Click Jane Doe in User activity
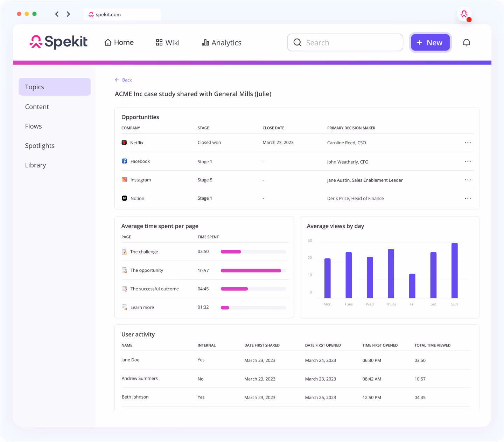 click(130, 360)
